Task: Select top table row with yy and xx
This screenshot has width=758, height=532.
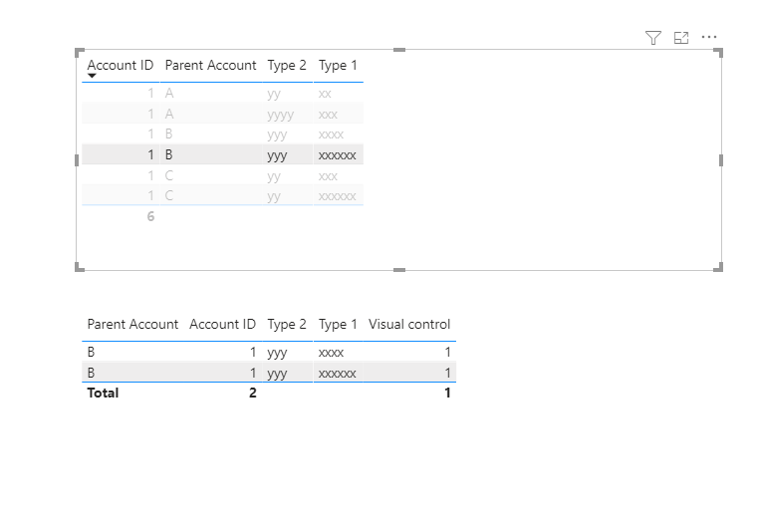Action: click(x=222, y=94)
